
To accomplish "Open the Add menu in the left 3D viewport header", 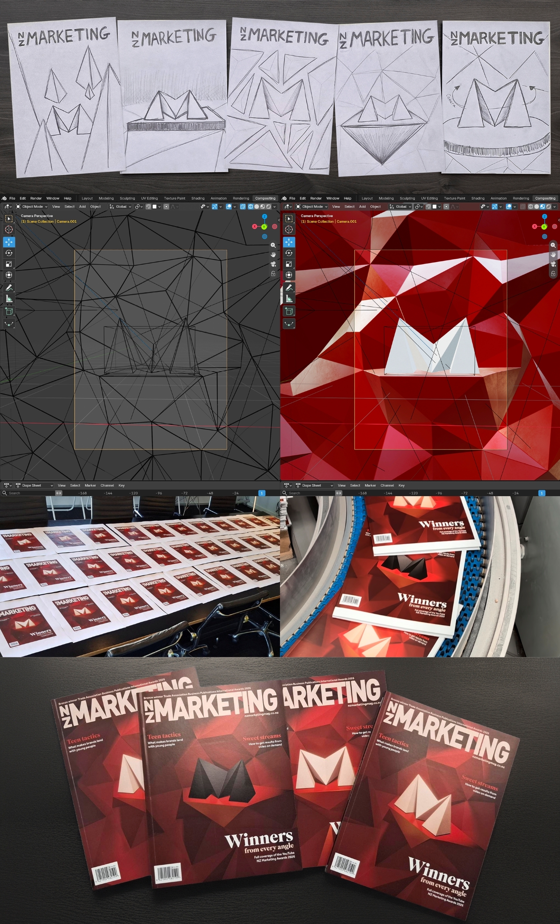I will click(x=82, y=206).
